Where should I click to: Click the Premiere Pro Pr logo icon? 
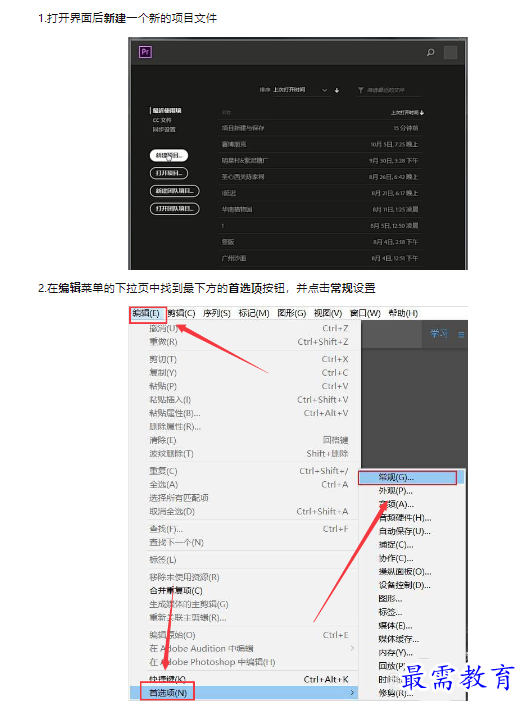[145, 52]
